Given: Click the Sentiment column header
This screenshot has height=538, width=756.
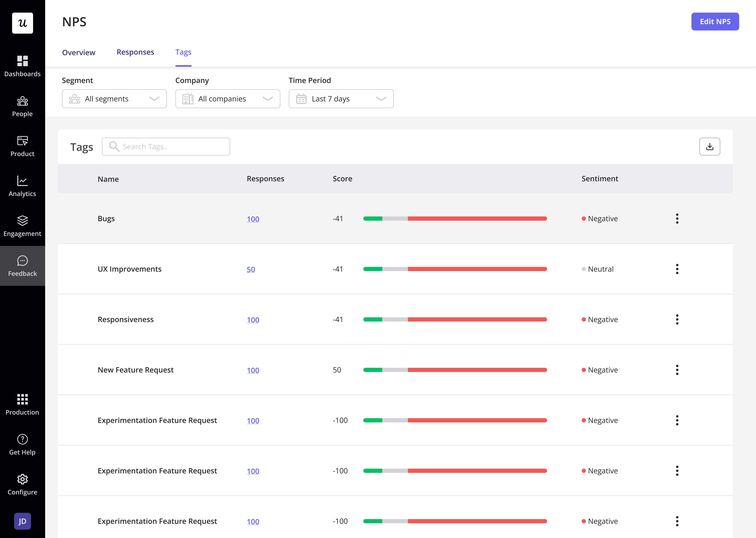Looking at the screenshot, I should tap(600, 179).
